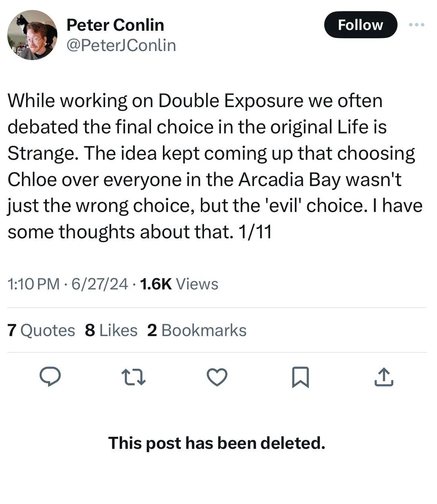Click the Peter Conlin display name
The image size is (437, 504).
coord(115,25)
